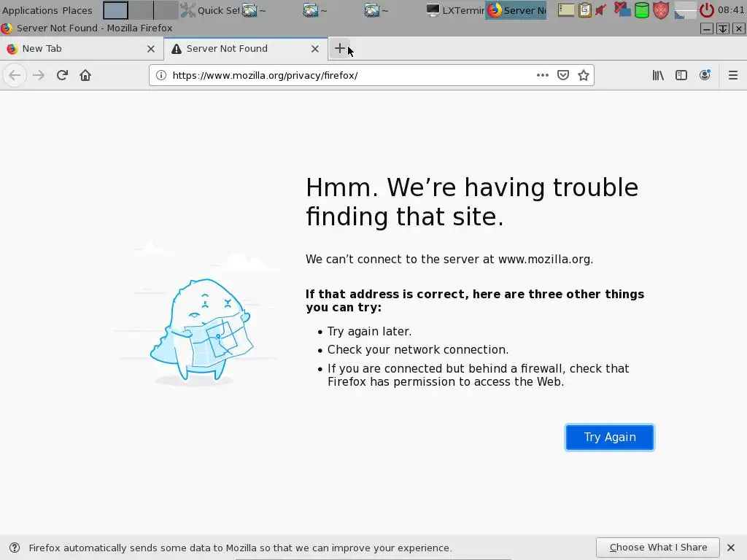
Task: Show site information icon in address bar
Action: pos(161,75)
